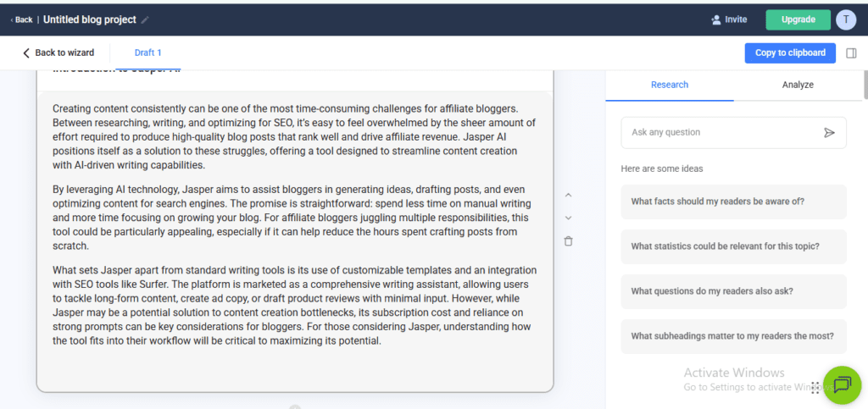
Task: Choose 'What facts should my readers be aware of?'
Action: (733, 202)
